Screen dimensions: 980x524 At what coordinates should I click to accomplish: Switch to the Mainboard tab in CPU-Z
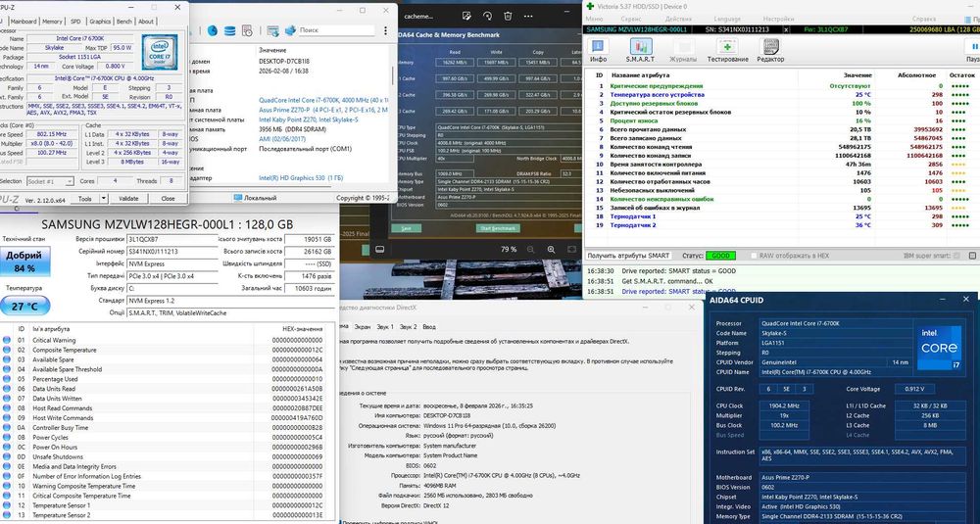pyautogui.click(x=24, y=22)
